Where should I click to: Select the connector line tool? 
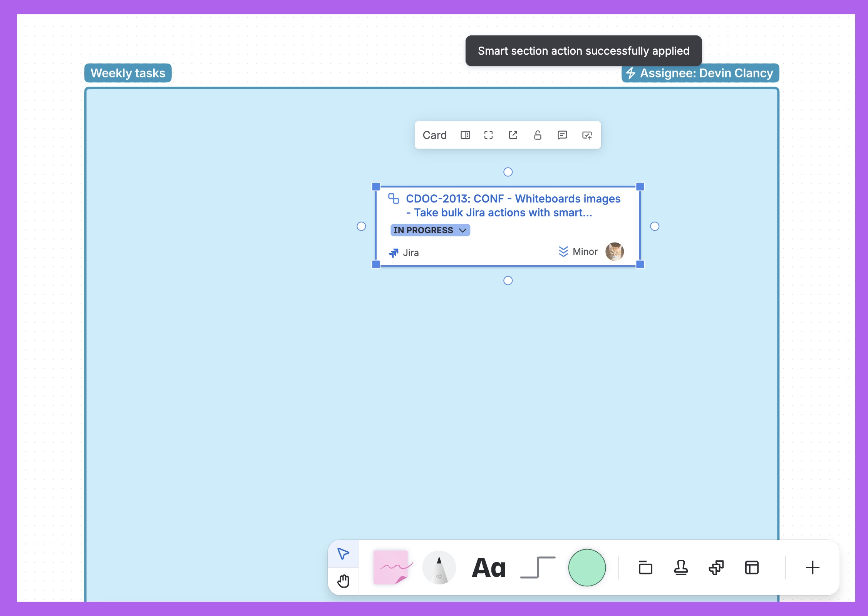(538, 567)
